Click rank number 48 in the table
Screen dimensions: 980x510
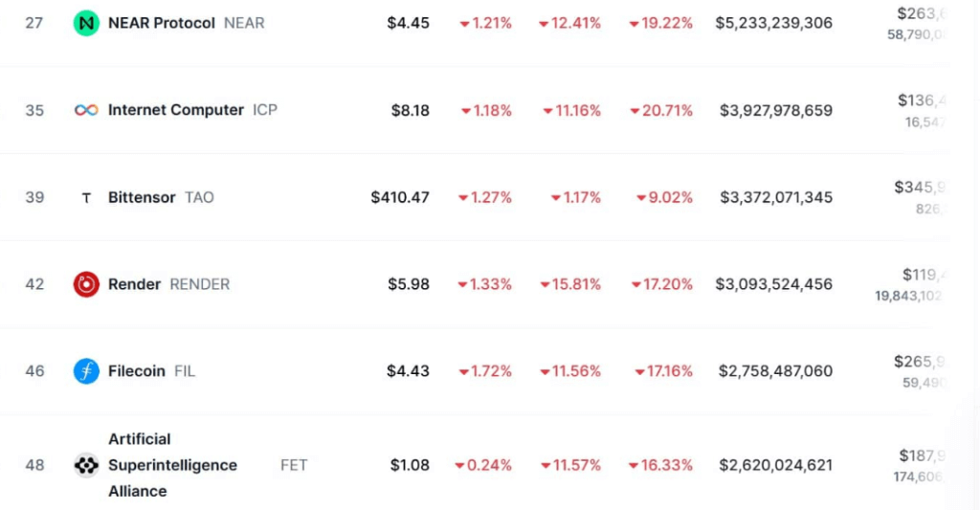(34, 465)
